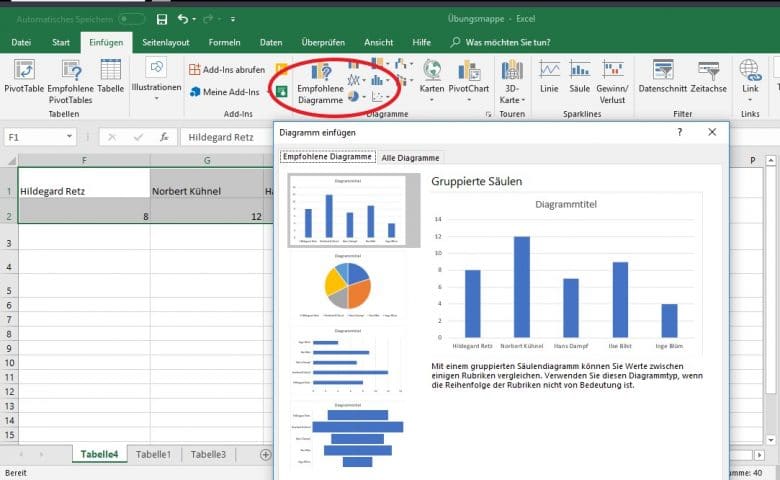
Task: Open the Datei tab
Action: (x=21, y=42)
